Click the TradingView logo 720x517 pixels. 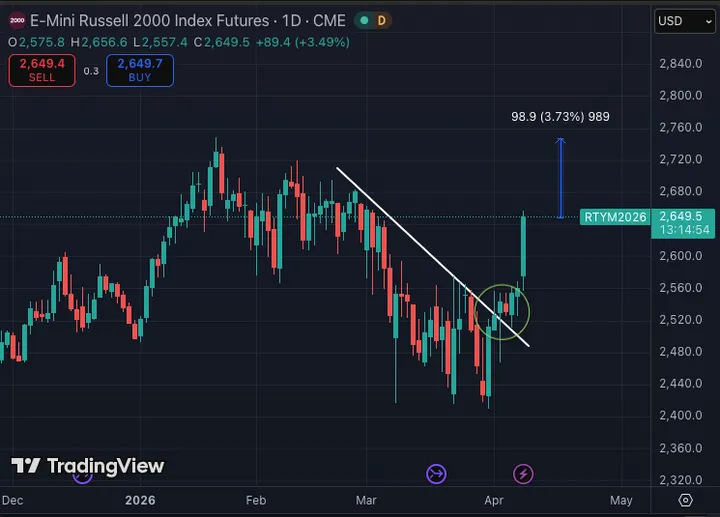pyautogui.click(x=87, y=466)
